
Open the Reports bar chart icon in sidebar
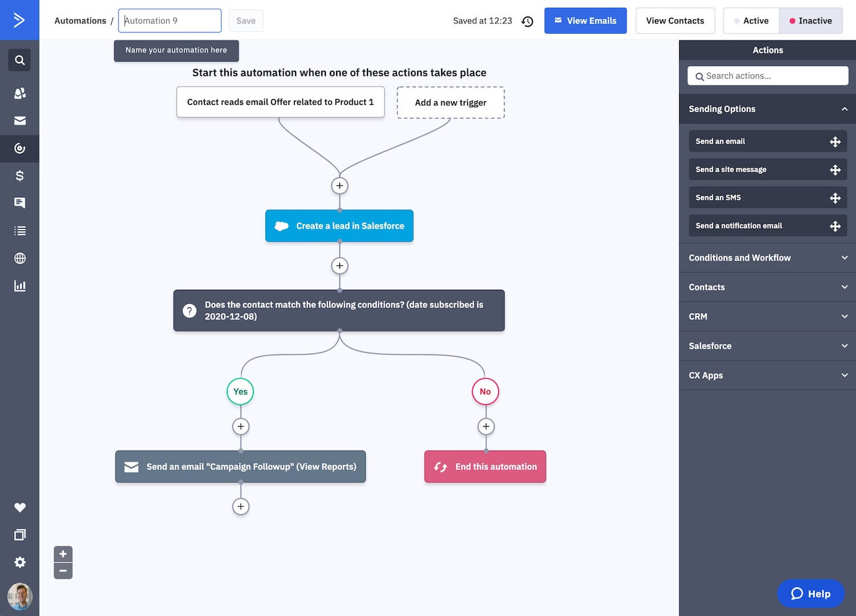(x=19, y=286)
